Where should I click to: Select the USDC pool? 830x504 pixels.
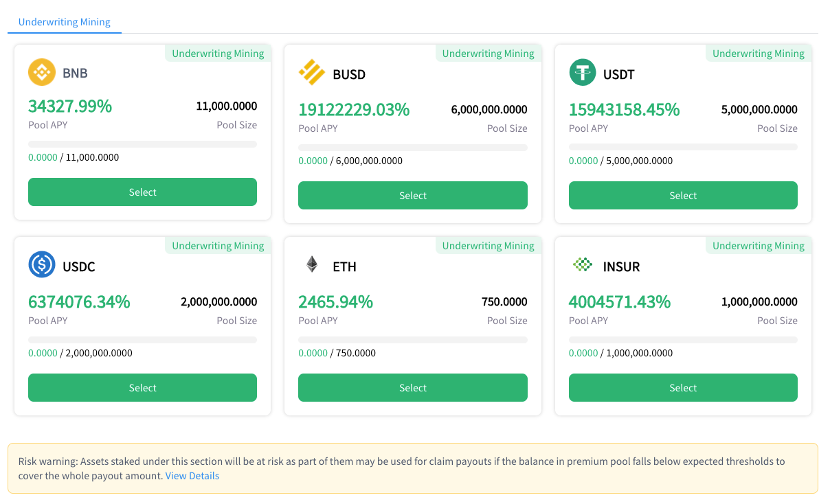click(x=142, y=388)
